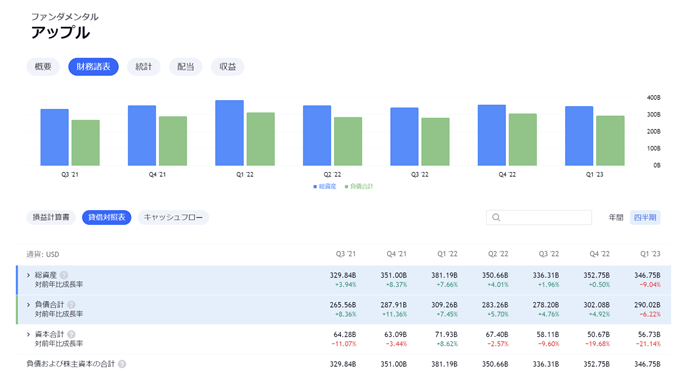680x373 pixels.
Task: Click growth rate +11.36%
Action: point(395,314)
